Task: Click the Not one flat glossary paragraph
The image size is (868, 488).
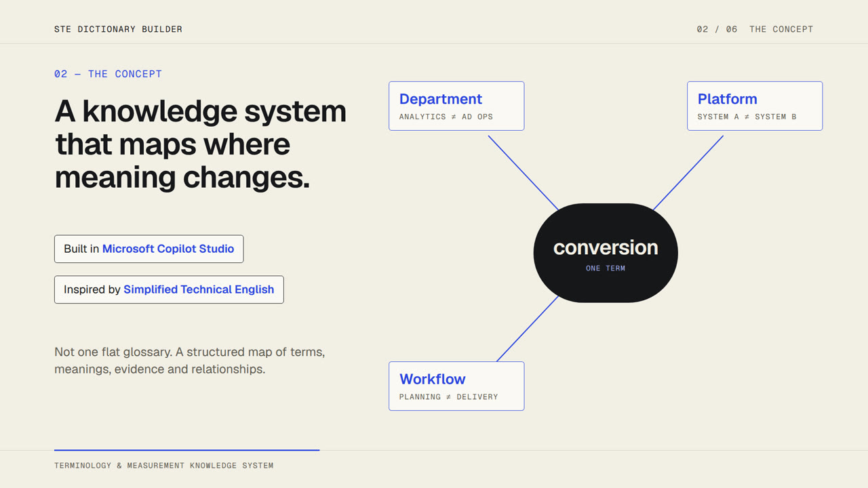Action: [x=190, y=361]
